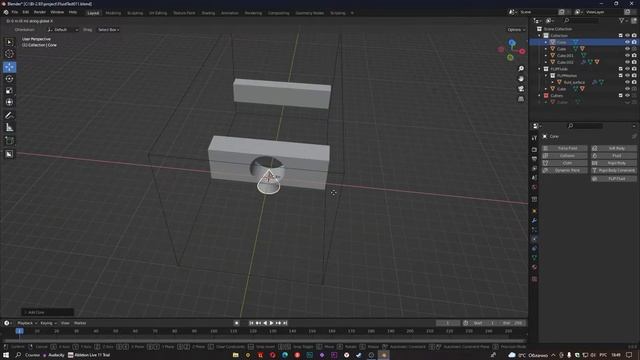
Task: Enable Collision physics
Action: [564, 156]
